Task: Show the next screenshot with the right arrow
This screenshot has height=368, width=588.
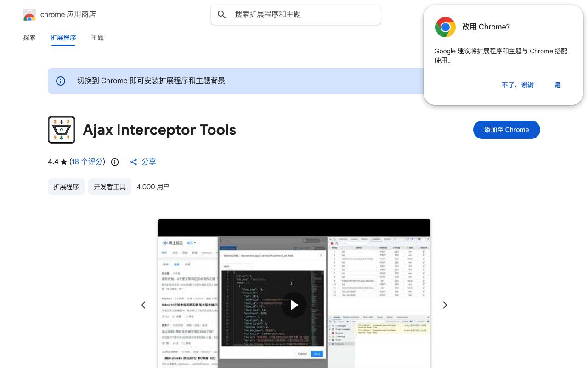Action: point(445,305)
